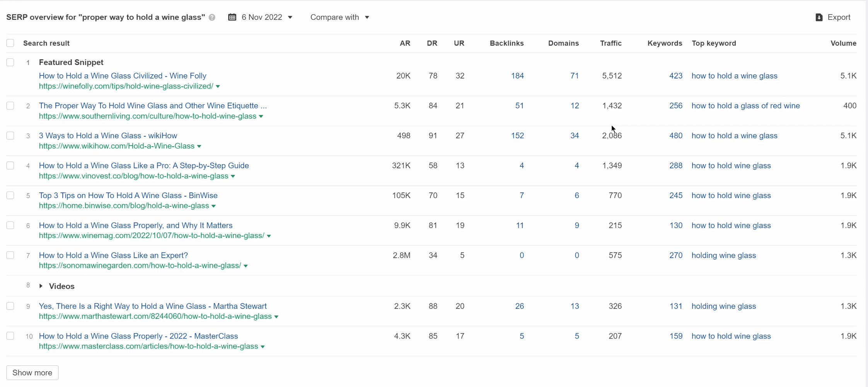868x387 pixels.
Task: Open Winemag's 130 keywords count
Action: click(x=676, y=225)
